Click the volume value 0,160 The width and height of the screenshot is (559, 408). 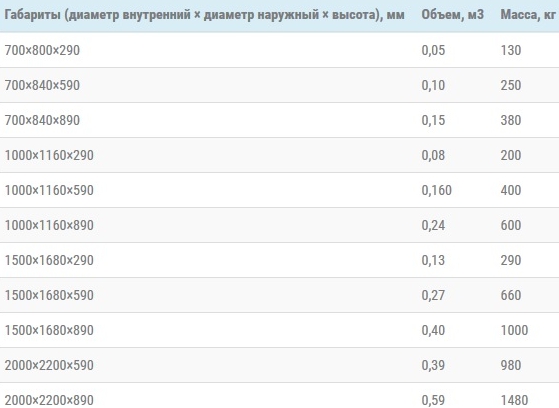click(436, 190)
